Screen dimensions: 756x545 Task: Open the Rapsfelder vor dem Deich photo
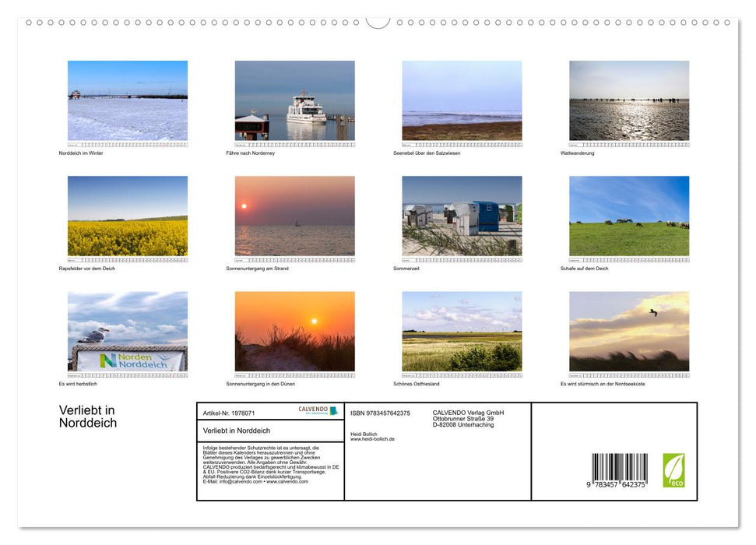pos(128,216)
